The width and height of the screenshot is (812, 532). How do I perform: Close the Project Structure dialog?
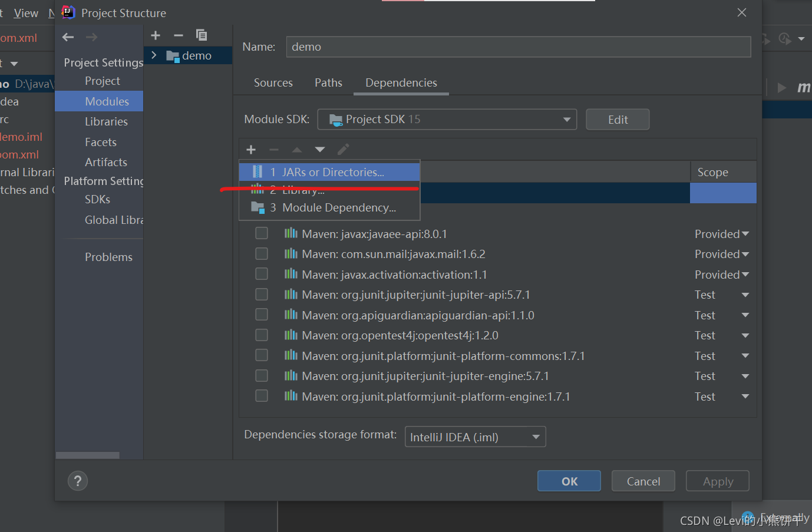pyautogui.click(x=742, y=12)
